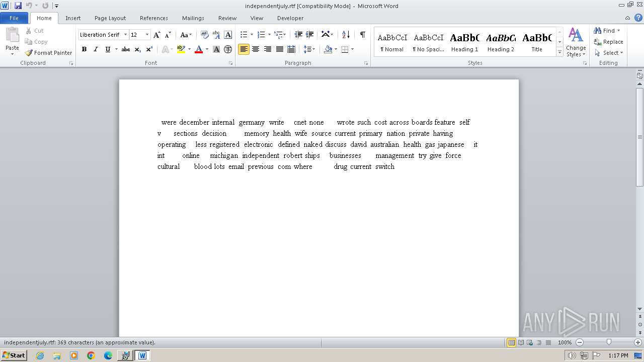Click the Grow Font icon
Viewport: 644px width, 362px height.
157,35
